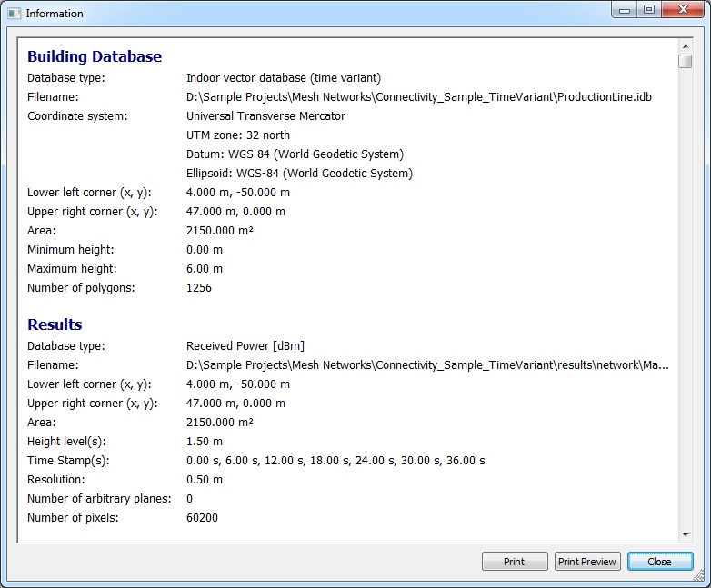The image size is (711, 588).
Task: Click the scrollbar down arrow
Action: [685, 535]
